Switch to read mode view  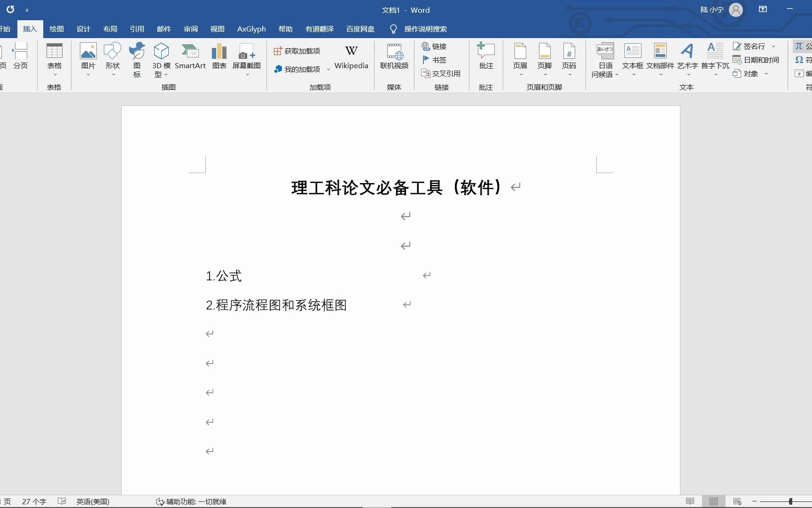[x=690, y=501]
